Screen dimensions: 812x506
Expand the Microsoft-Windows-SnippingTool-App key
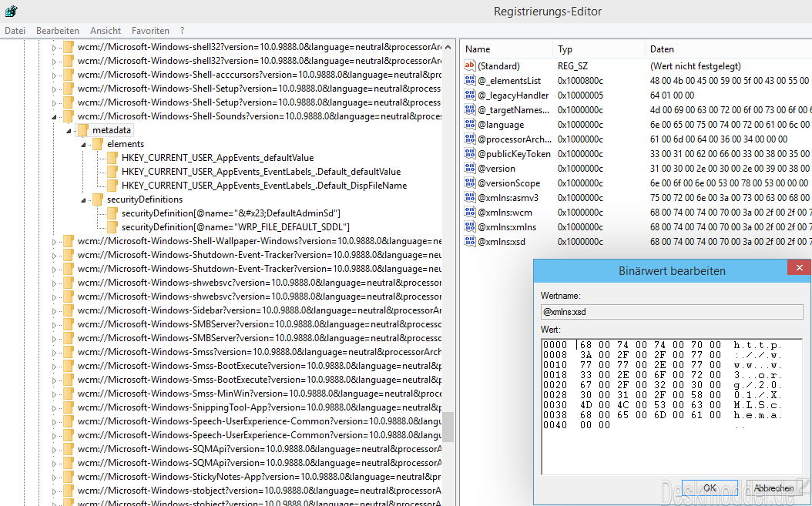(55, 407)
